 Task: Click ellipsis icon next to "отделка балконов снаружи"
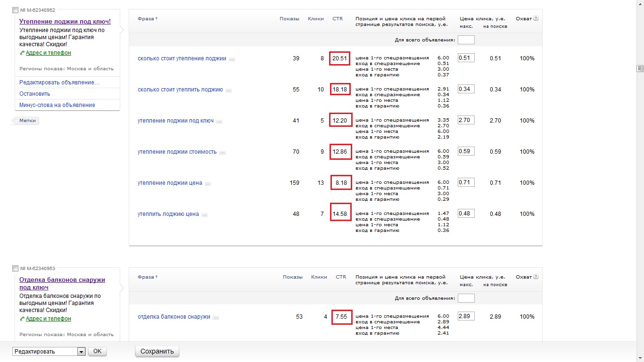(215, 318)
